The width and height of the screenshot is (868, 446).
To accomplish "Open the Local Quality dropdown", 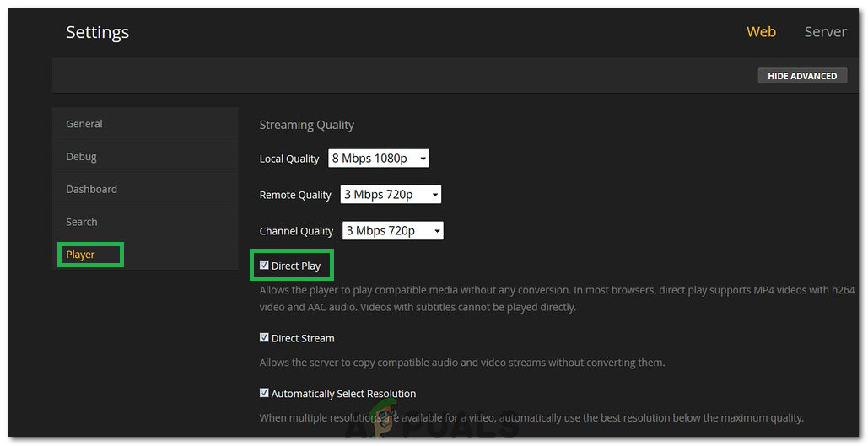I will tap(379, 159).
